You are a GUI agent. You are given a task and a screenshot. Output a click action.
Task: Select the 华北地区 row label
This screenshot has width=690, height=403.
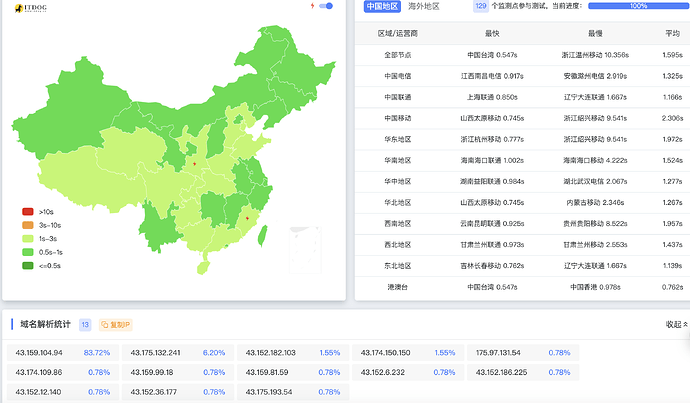pyautogui.click(x=398, y=202)
